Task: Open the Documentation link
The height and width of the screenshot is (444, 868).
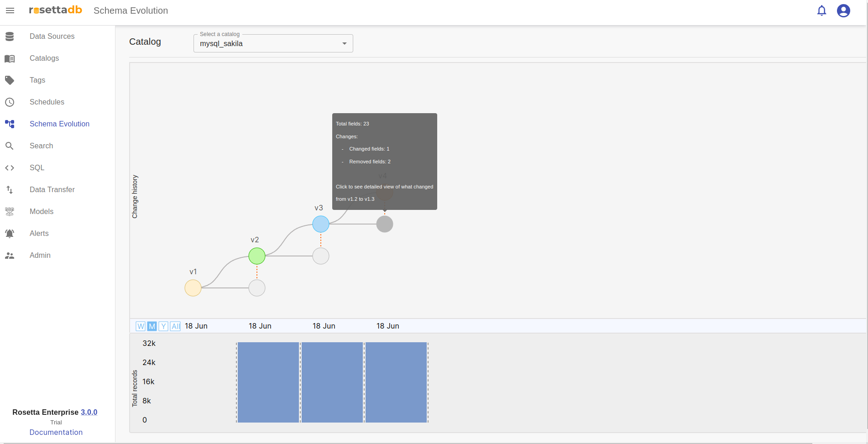Action: (56, 432)
